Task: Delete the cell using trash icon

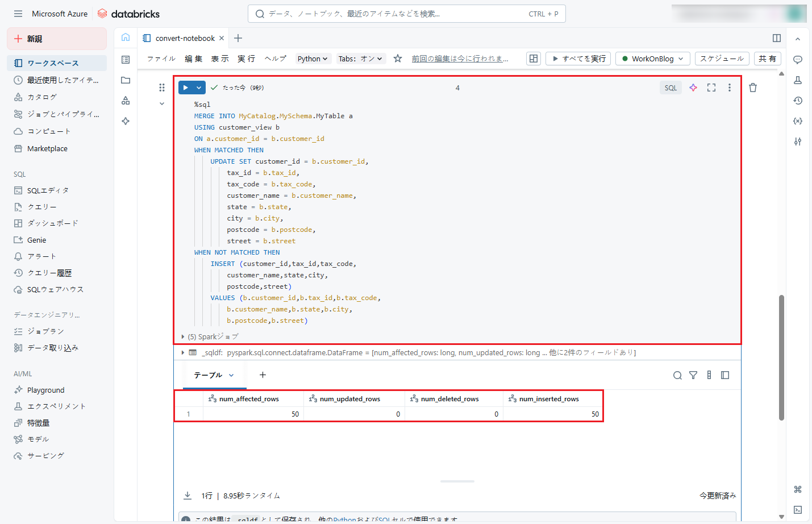Action: tap(753, 88)
